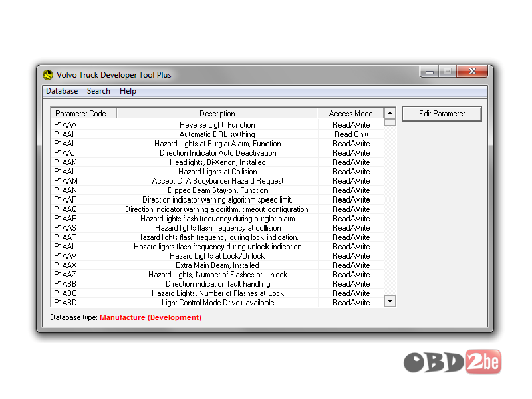The height and width of the screenshot is (399, 532).
Task: Open the Search menu
Action: (98, 91)
